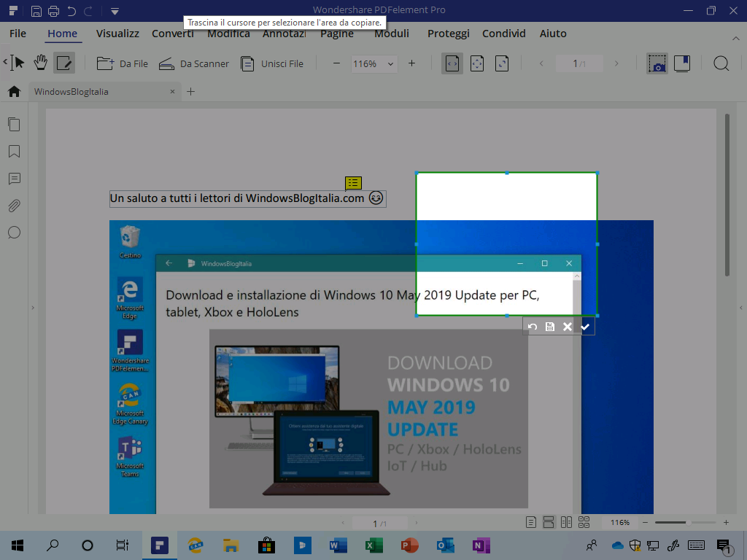Switch to the Home tab
This screenshot has height=560, width=747.
[x=63, y=34]
